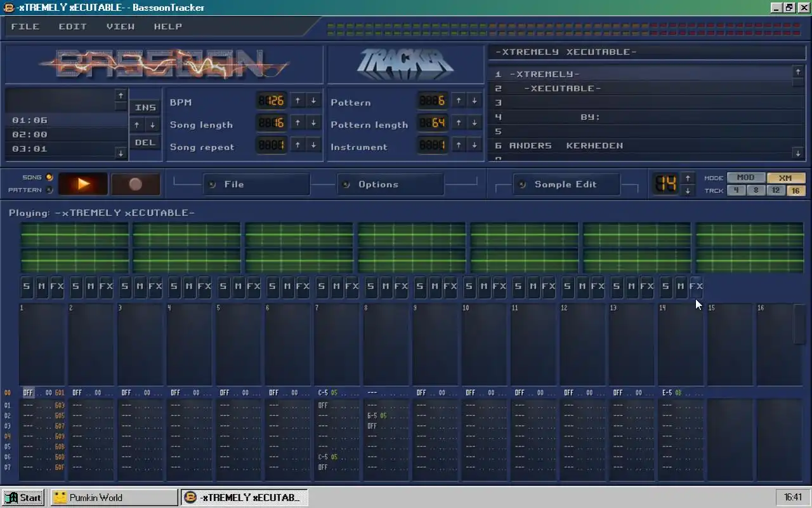Image resolution: width=812 pixels, height=508 pixels.
Task: Click the pattern editor vertical scrollbar
Action: pos(800,324)
